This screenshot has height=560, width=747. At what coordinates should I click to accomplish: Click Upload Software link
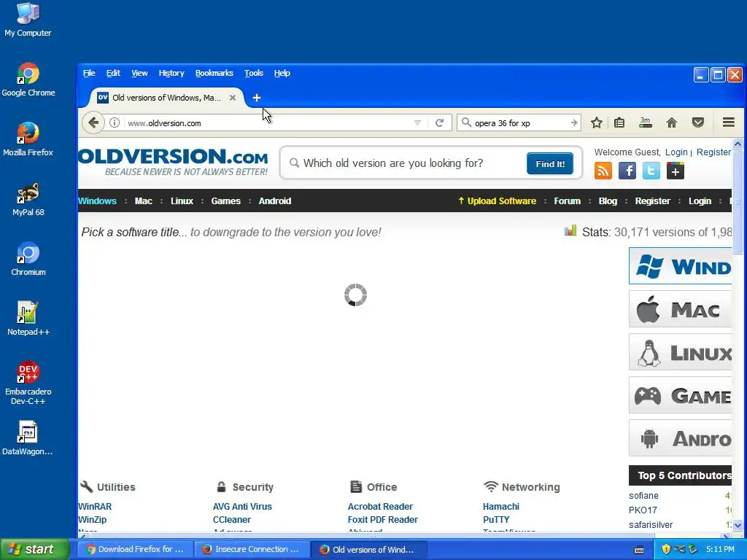(497, 201)
